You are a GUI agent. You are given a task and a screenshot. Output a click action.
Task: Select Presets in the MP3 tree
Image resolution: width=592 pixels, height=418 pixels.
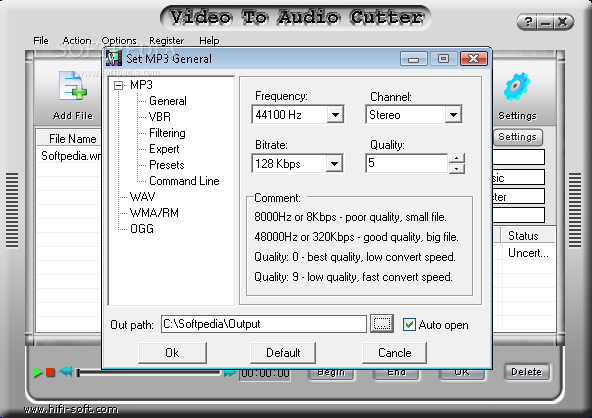(x=166, y=165)
